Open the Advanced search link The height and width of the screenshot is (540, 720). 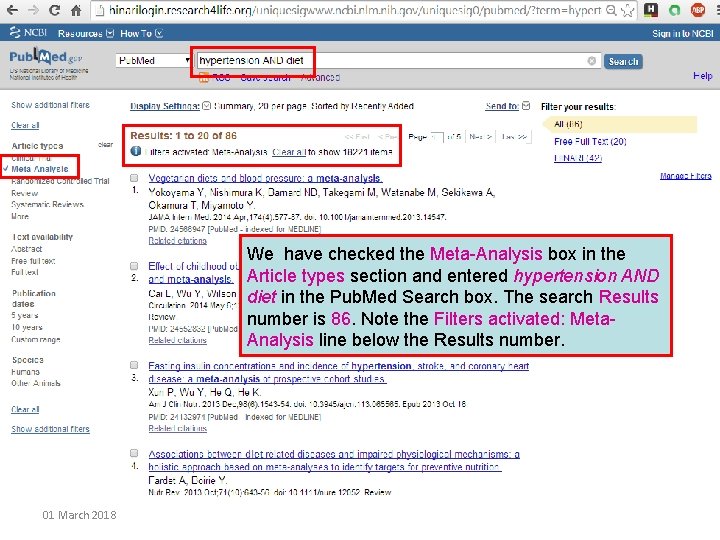tap(321, 78)
